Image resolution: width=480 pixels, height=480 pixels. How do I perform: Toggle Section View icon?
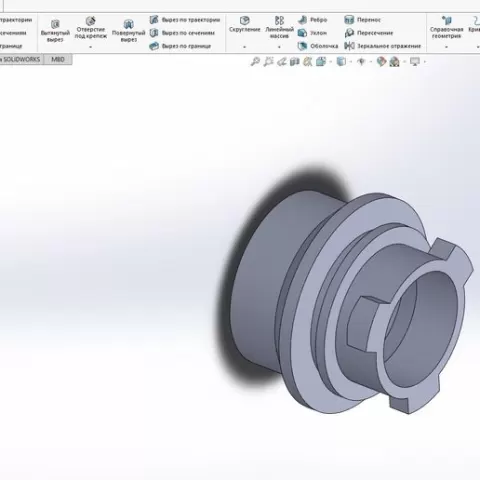295,62
